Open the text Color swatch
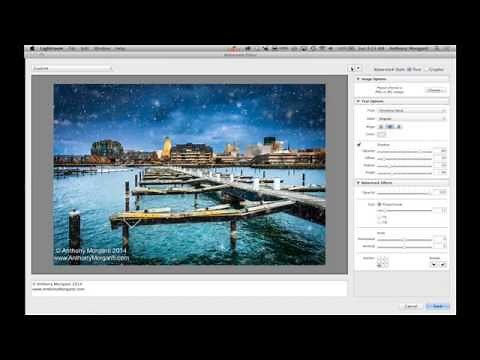 [x=381, y=134]
